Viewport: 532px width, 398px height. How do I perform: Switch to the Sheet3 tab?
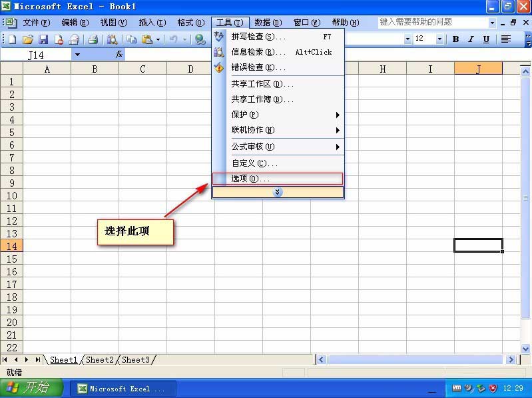(x=136, y=359)
